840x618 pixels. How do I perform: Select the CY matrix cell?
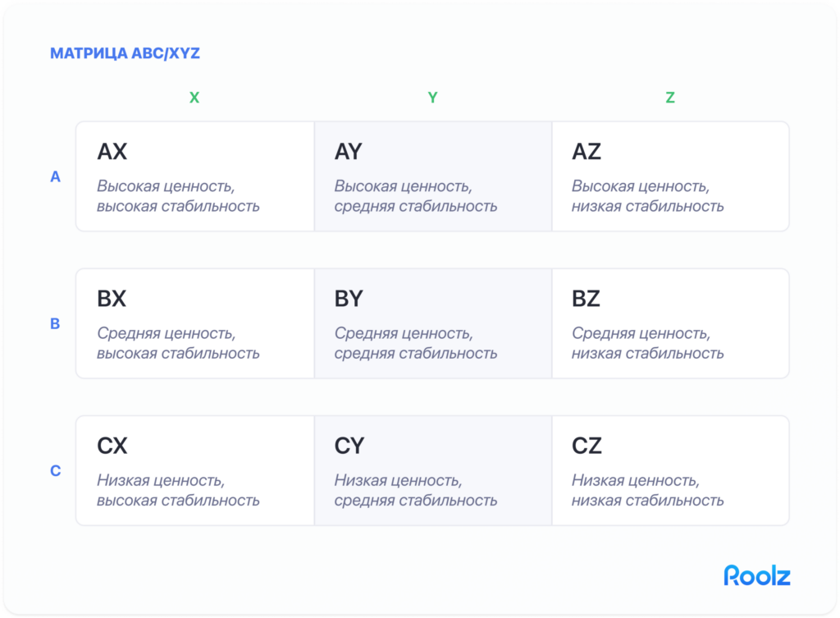pyautogui.click(x=433, y=470)
